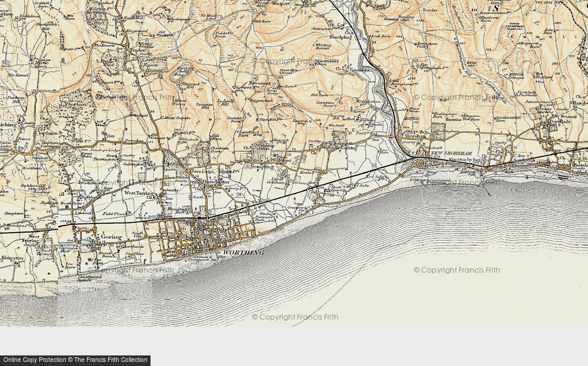
Task: Click the Portslade label
Action: coord(560,122)
